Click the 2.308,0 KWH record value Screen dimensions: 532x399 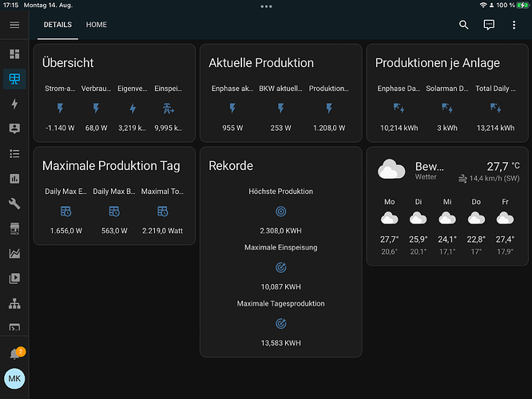tap(281, 231)
